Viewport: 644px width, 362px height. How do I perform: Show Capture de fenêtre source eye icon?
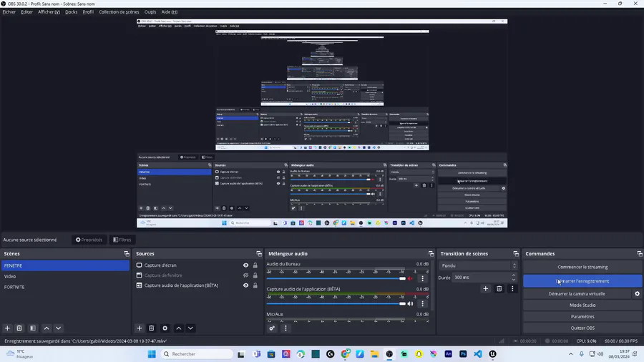tap(245, 275)
